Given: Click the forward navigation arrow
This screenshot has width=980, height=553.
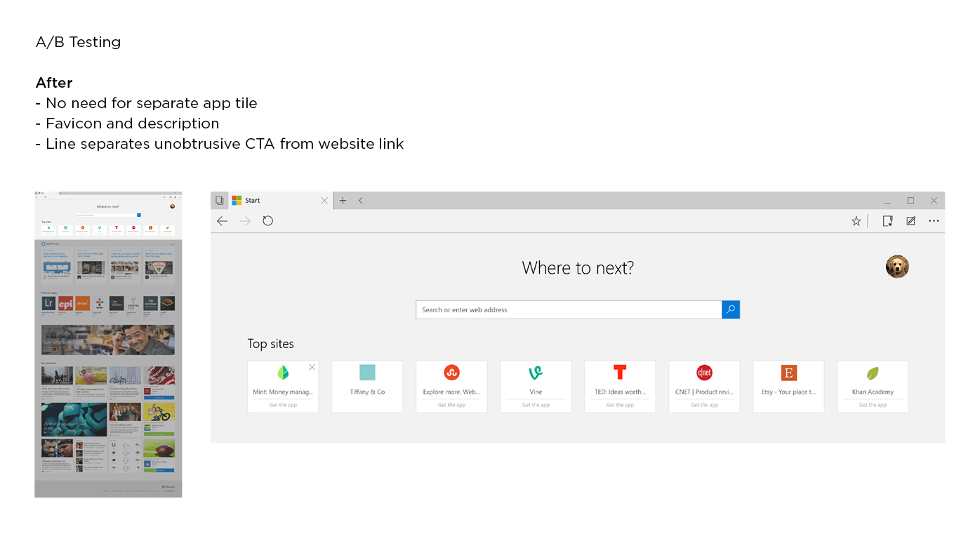Looking at the screenshot, I should pos(245,221).
